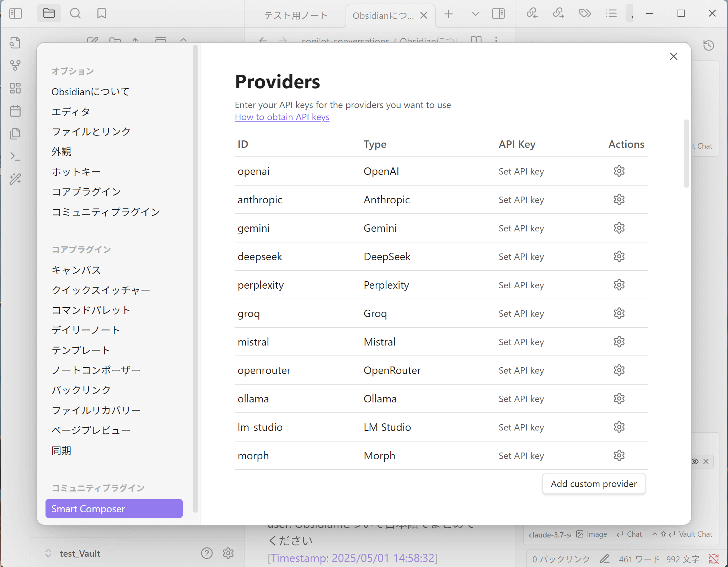Open chat history clock icon
The width and height of the screenshot is (728, 567).
click(708, 46)
